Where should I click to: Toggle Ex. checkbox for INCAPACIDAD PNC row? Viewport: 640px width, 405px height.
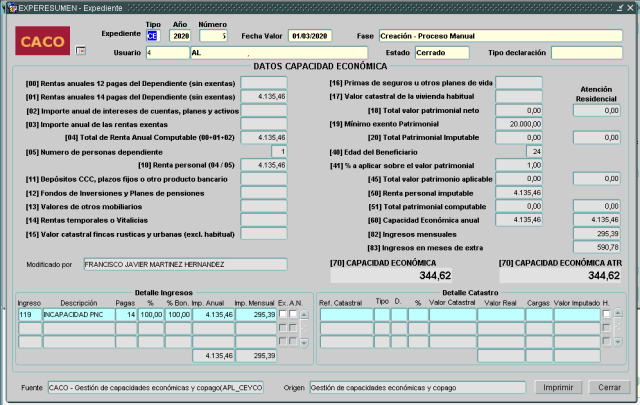click(283, 314)
